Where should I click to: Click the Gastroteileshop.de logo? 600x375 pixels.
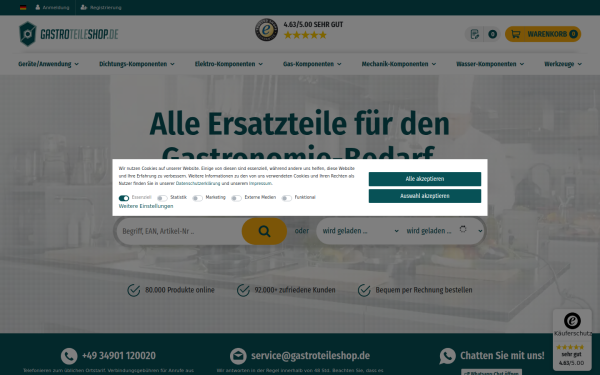pyautogui.click(x=69, y=34)
